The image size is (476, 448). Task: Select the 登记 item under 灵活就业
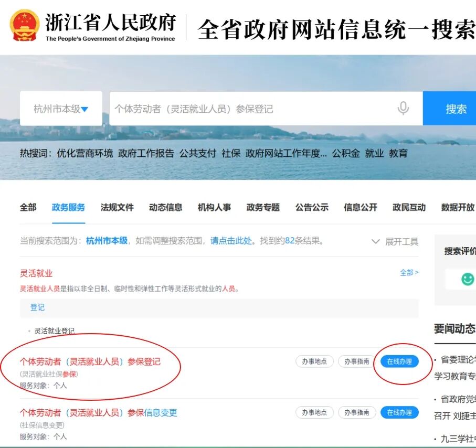37,307
